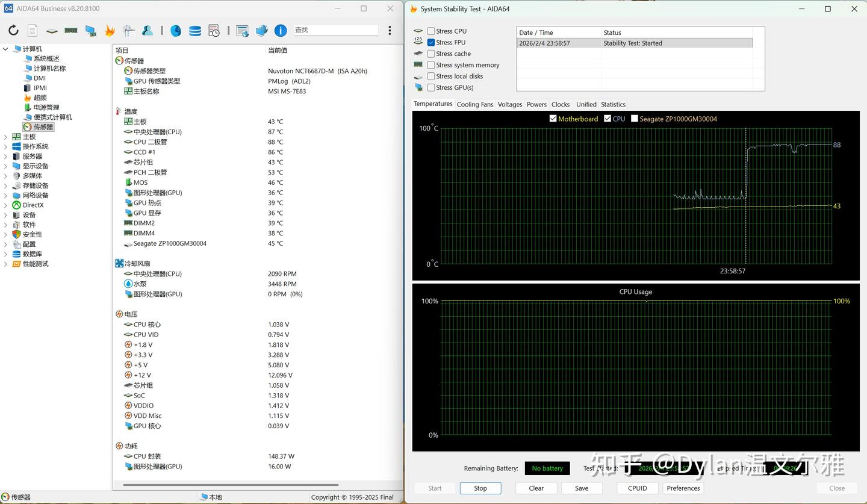The image size is (867, 504).
Task: Toggle CPU graph checkbox
Action: tap(608, 119)
